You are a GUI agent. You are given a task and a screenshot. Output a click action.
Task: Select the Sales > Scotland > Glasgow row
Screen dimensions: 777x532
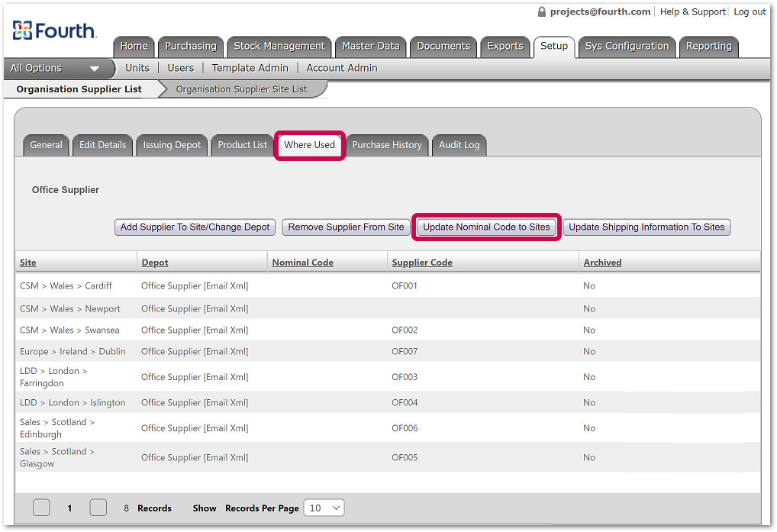coord(388,457)
